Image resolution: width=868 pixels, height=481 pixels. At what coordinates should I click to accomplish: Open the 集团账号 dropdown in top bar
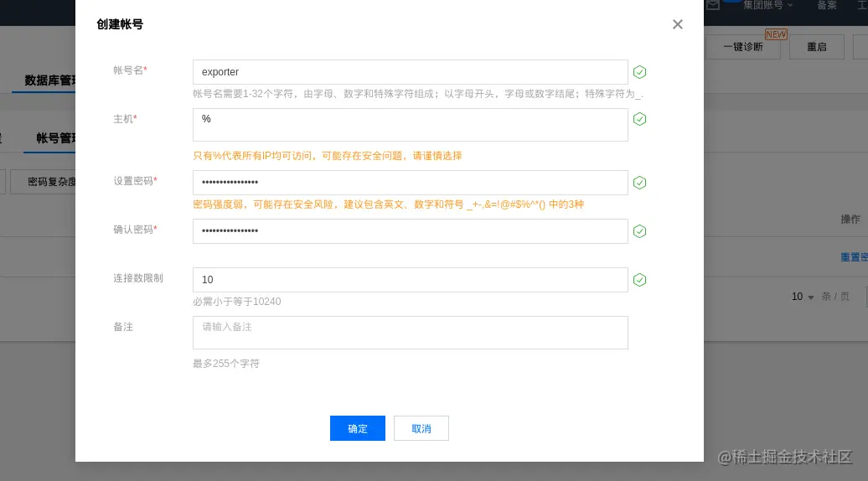click(x=767, y=5)
